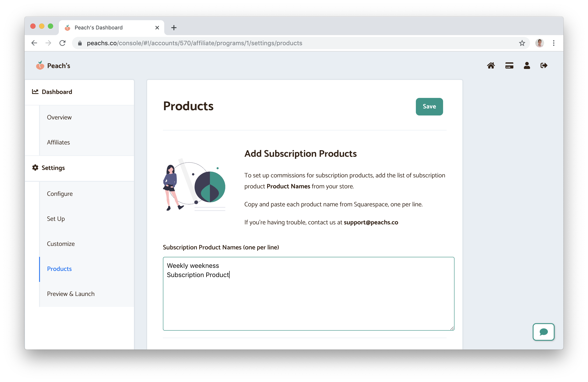
Task: Click the browser reload icon
Action: coord(63,43)
